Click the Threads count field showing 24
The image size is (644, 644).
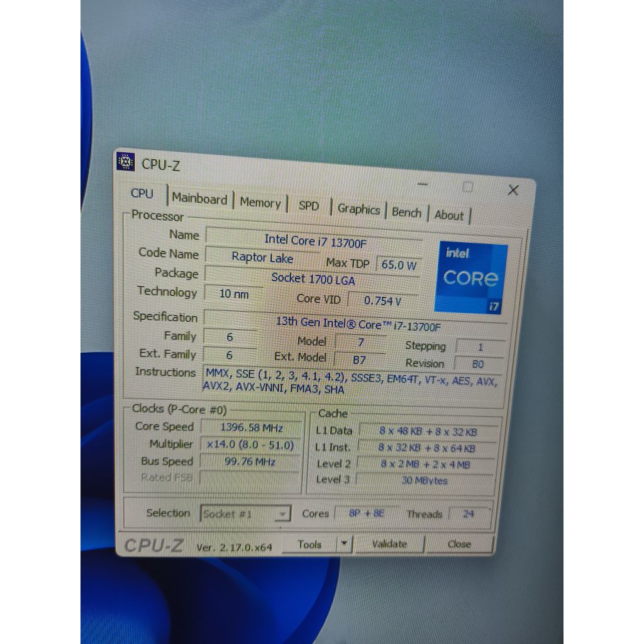[469, 514]
